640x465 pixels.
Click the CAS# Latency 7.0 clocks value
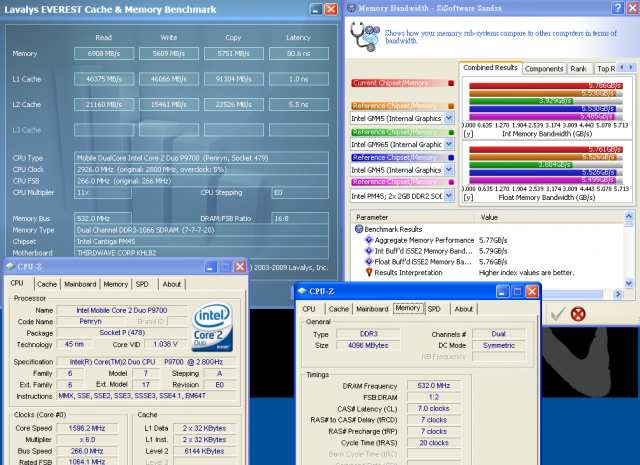click(434, 408)
